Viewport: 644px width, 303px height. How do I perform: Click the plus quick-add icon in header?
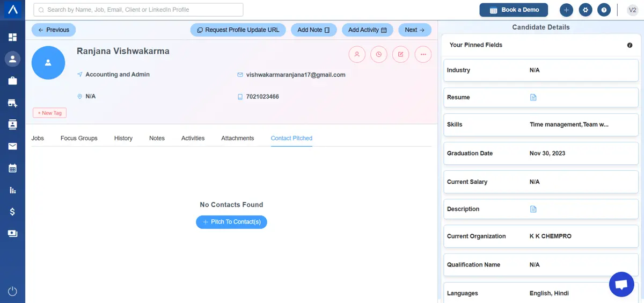tap(566, 10)
